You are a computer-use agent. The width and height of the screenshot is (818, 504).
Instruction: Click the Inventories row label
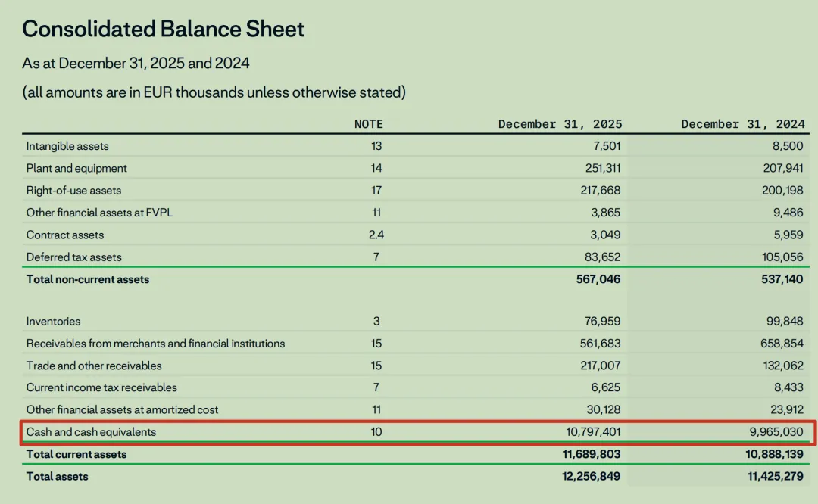(53, 322)
